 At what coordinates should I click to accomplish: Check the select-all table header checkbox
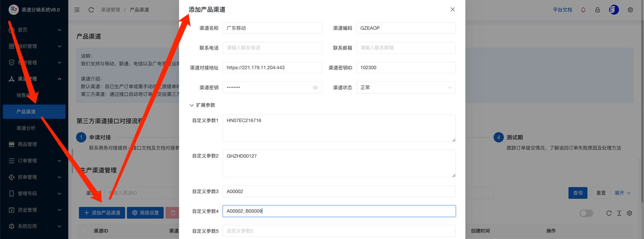[x=84, y=231]
